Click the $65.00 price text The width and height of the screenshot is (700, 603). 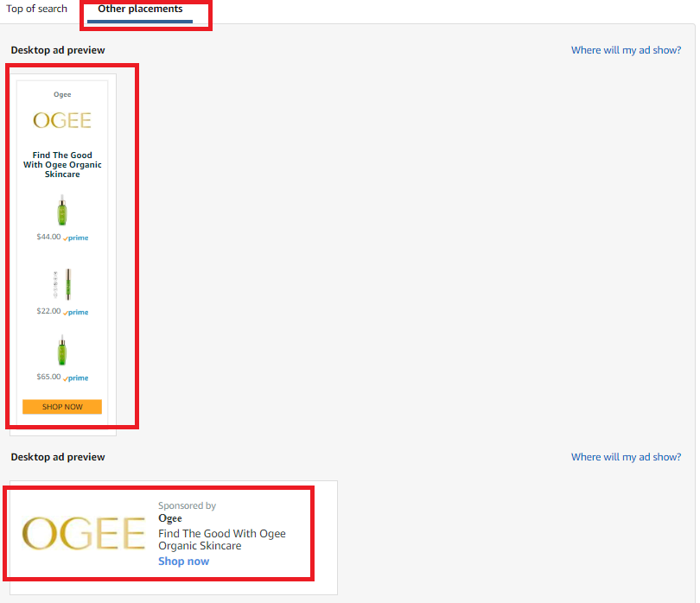pos(48,377)
